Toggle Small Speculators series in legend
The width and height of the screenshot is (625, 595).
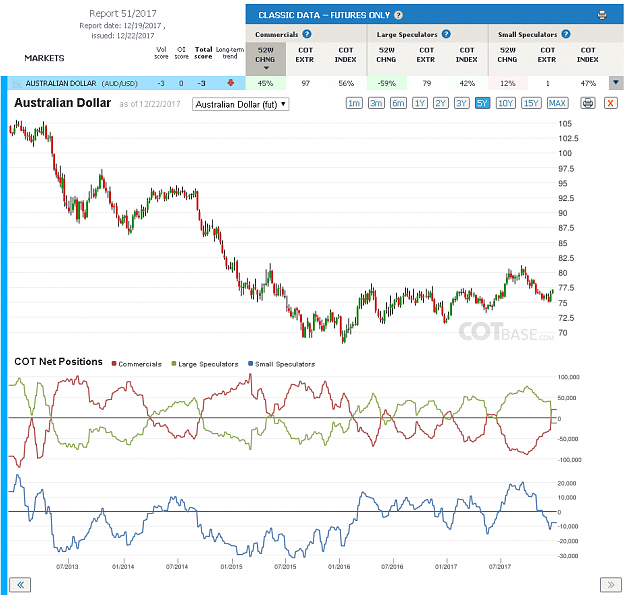click(x=281, y=364)
